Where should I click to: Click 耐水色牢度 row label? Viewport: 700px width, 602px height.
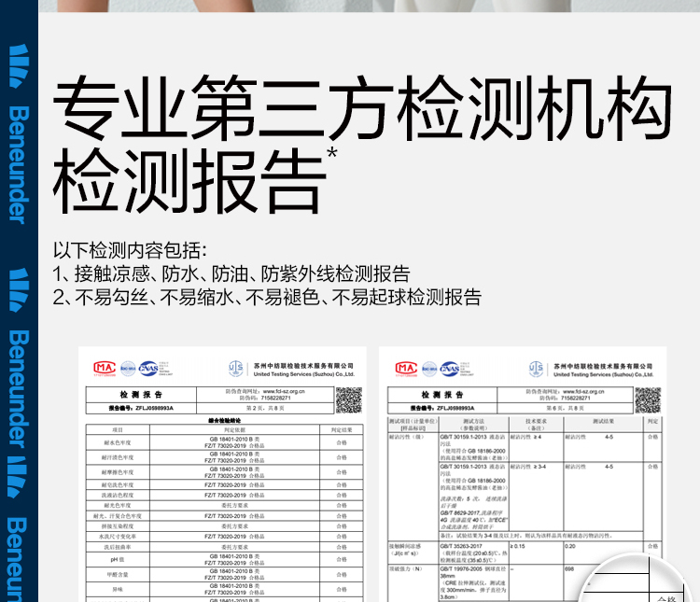click(118, 442)
